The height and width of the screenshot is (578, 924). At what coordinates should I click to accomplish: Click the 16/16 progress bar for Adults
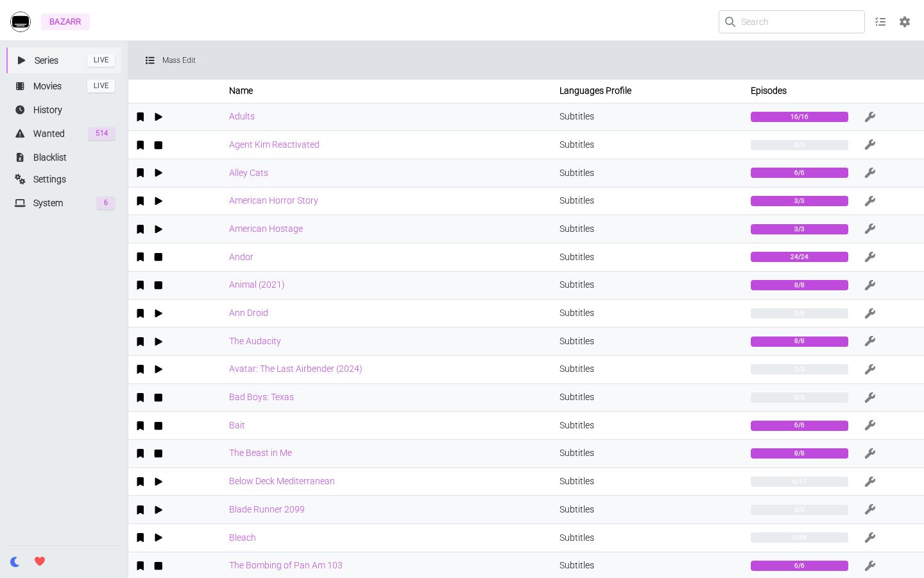(x=800, y=117)
